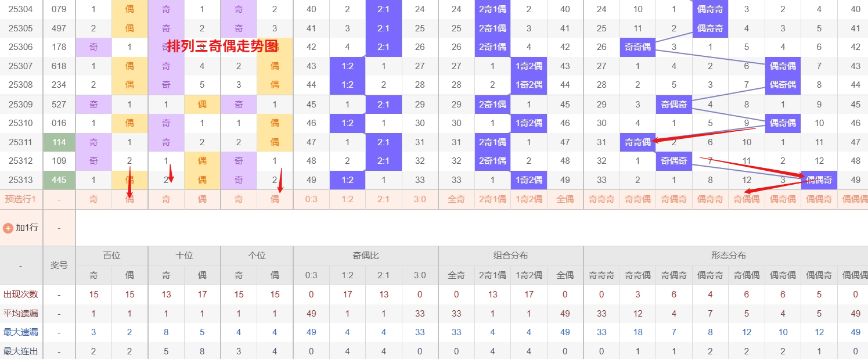Click the green highlighted 114 draw number
The image size is (868, 359).
[59, 142]
